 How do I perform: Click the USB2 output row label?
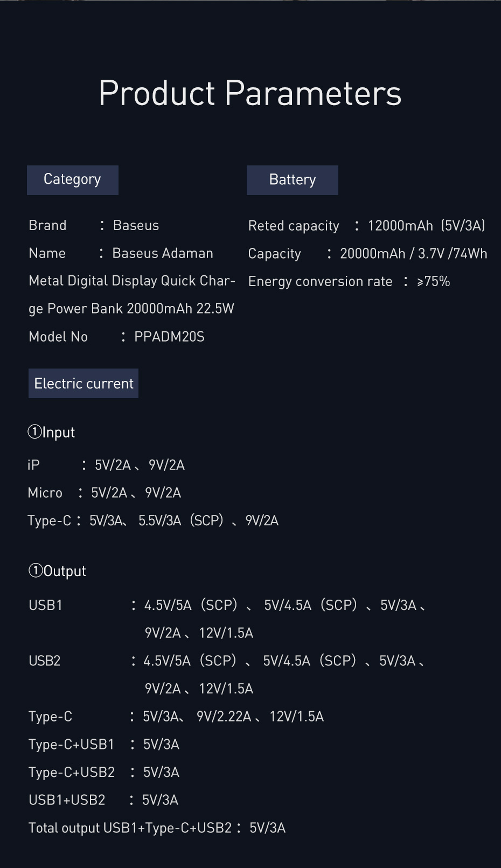coord(45,661)
